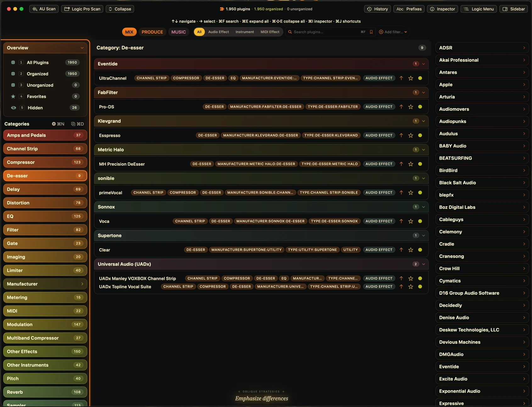Viewport: 532px width, 407px height.
Task: Open the Add filter dropdown
Action: [393, 32]
